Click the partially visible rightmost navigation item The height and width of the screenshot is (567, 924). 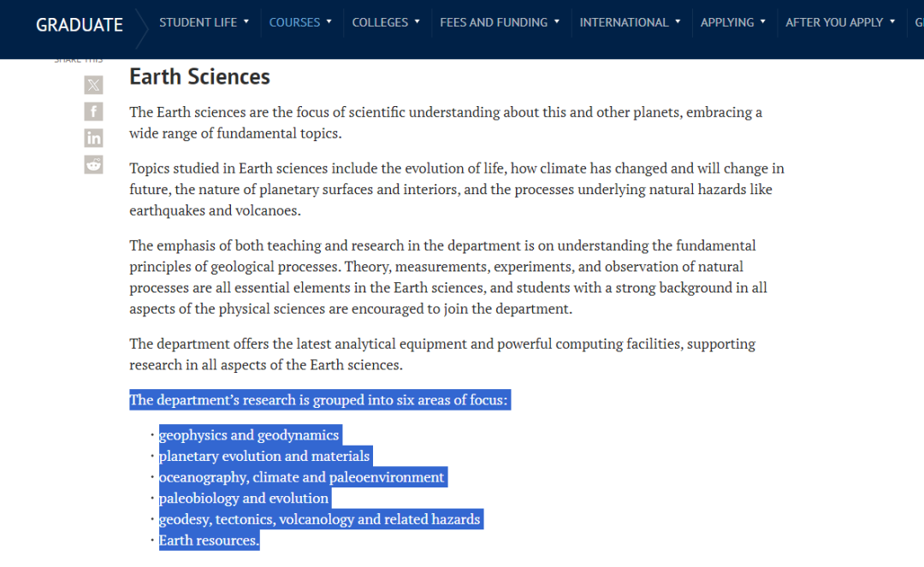[919, 22]
